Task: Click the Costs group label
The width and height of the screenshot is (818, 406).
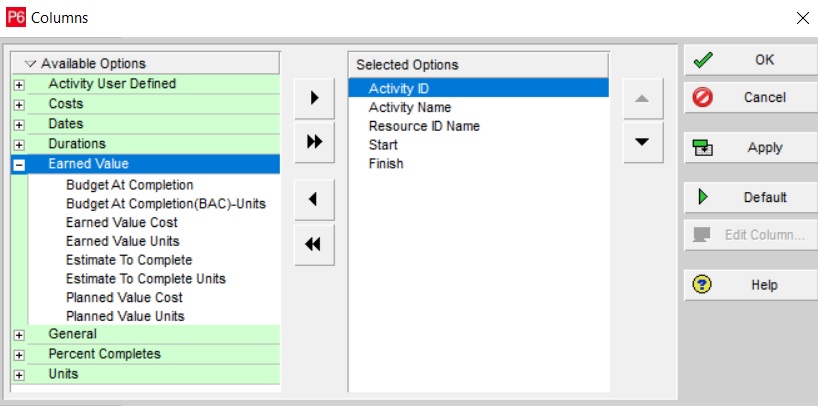Action: coord(66,104)
